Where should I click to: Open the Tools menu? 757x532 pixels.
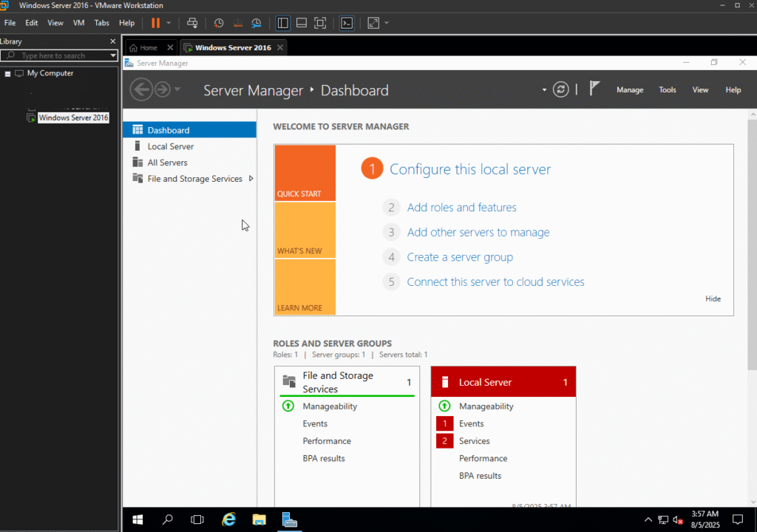click(x=668, y=90)
